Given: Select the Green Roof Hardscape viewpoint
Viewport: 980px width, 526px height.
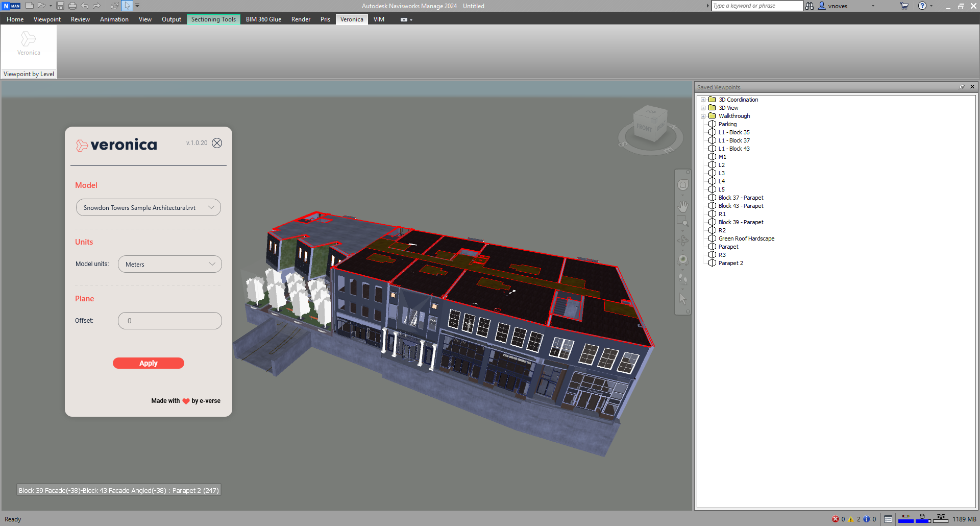Looking at the screenshot, I should coord(746,238).
